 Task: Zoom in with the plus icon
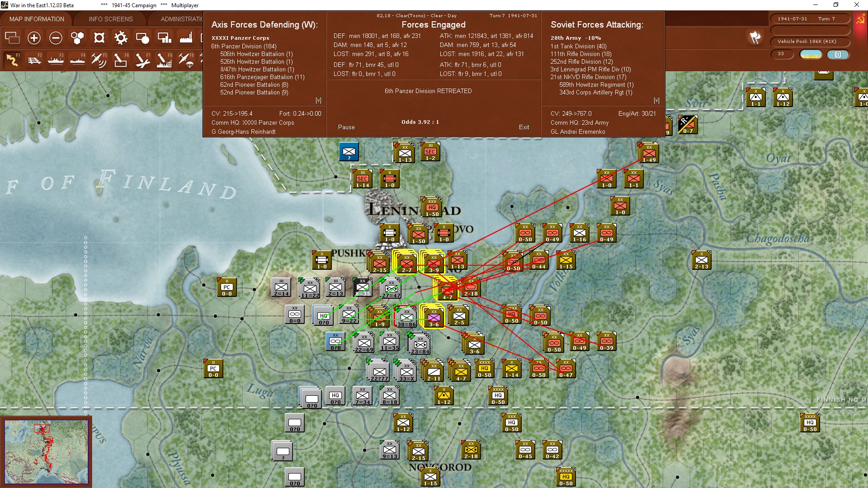click(x=34, y=38)
